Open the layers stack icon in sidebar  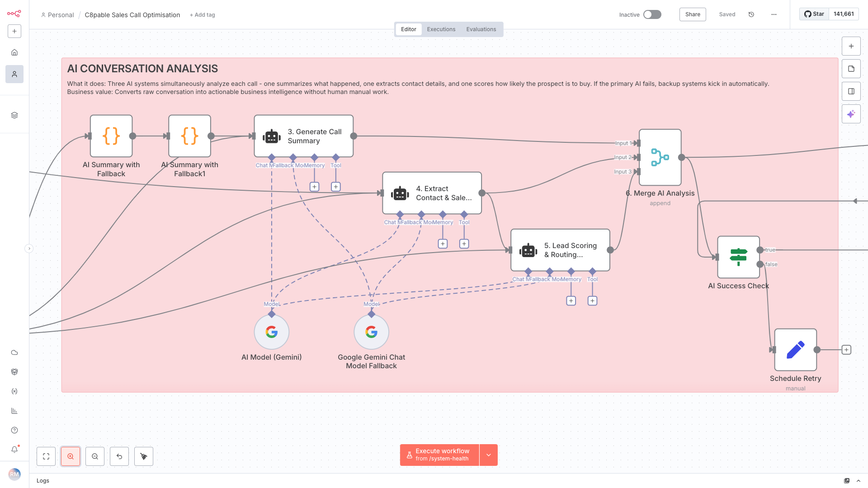(14, 115)
